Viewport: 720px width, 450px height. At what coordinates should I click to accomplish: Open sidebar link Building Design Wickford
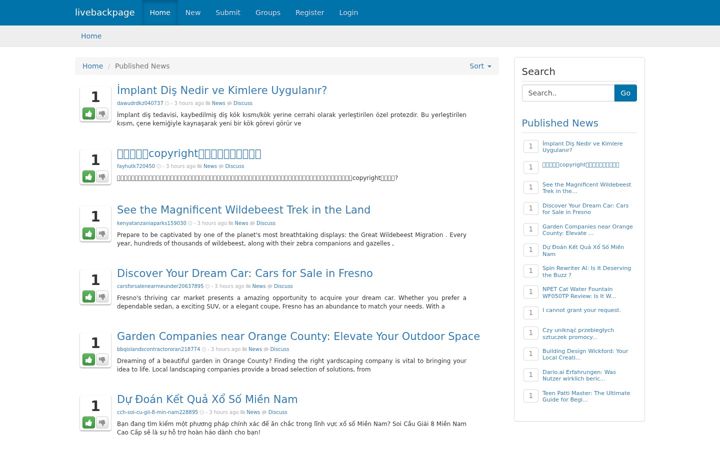(585, 354)
